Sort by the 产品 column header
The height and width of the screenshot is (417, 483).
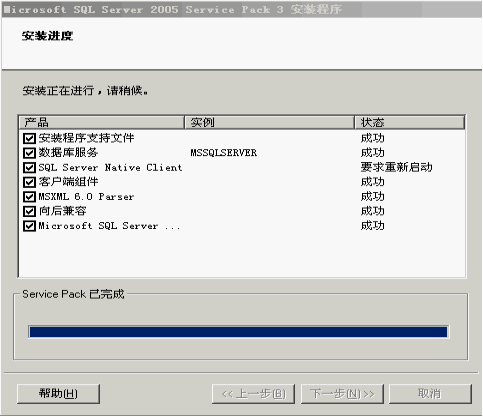[102, 122]
